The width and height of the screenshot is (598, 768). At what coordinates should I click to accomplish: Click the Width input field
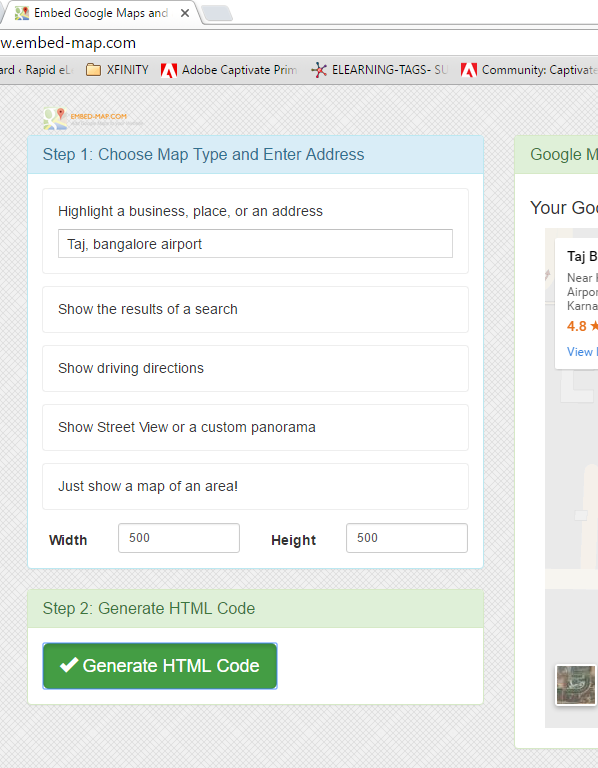179,538
